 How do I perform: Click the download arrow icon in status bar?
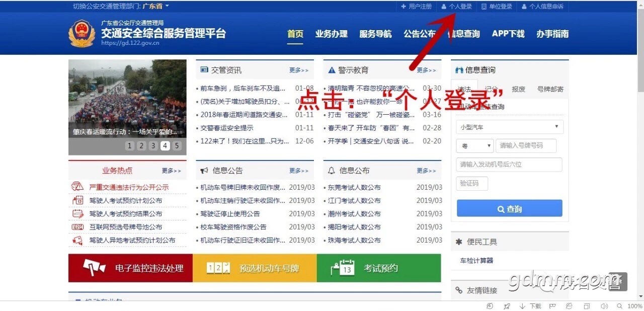(x=522, y=306)
